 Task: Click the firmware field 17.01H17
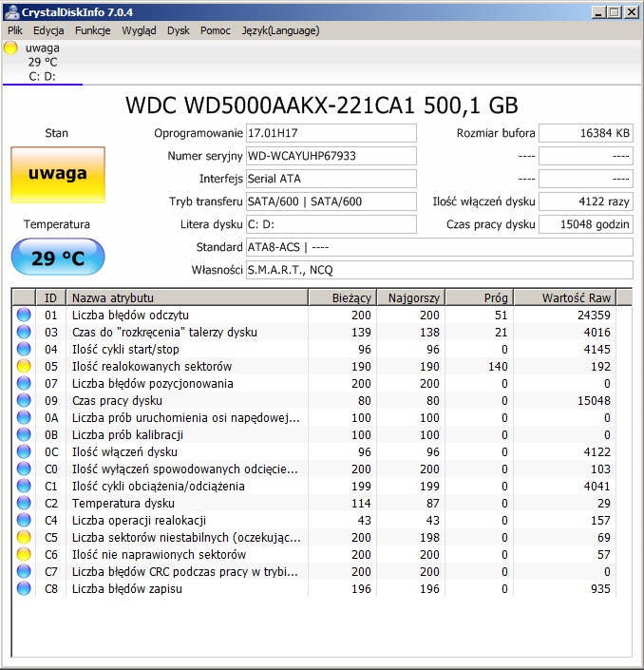pyautogui.click(x=331, y=133)
